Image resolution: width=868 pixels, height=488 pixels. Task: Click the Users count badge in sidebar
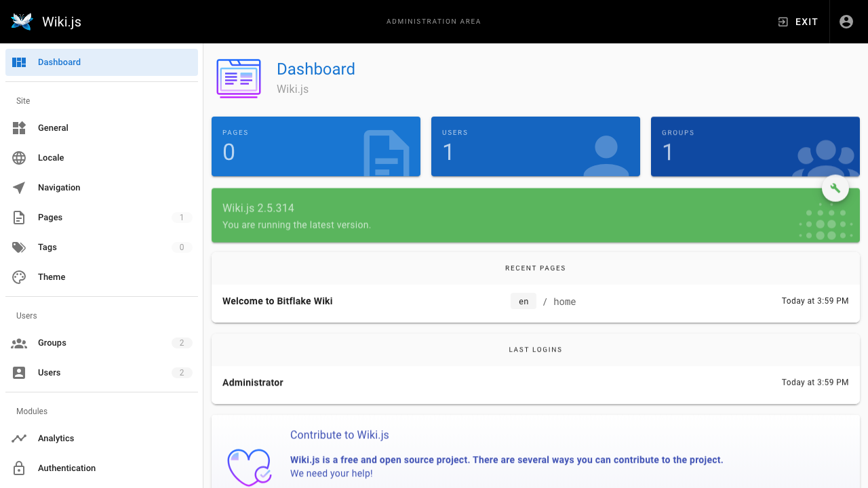pyautogui.click(x=182, y=373)
